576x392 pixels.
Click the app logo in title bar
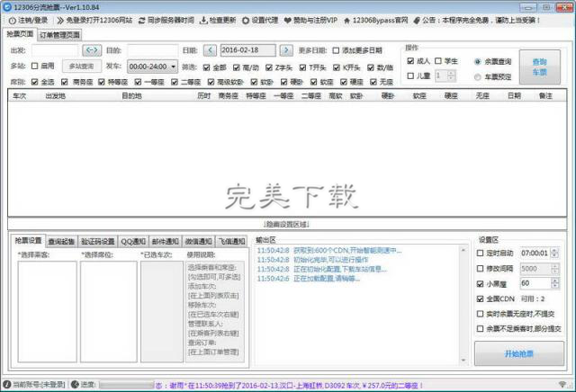tap(7, 7)
